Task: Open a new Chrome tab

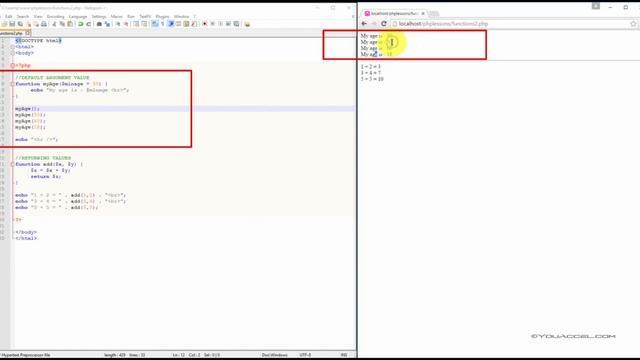Action: click(x=433, y=14)
